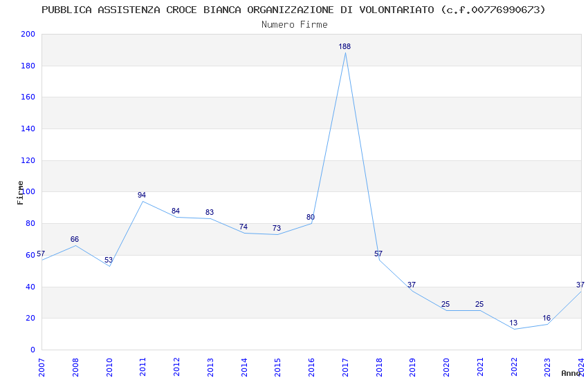Click the y-axis value 180

click(28, 66)
